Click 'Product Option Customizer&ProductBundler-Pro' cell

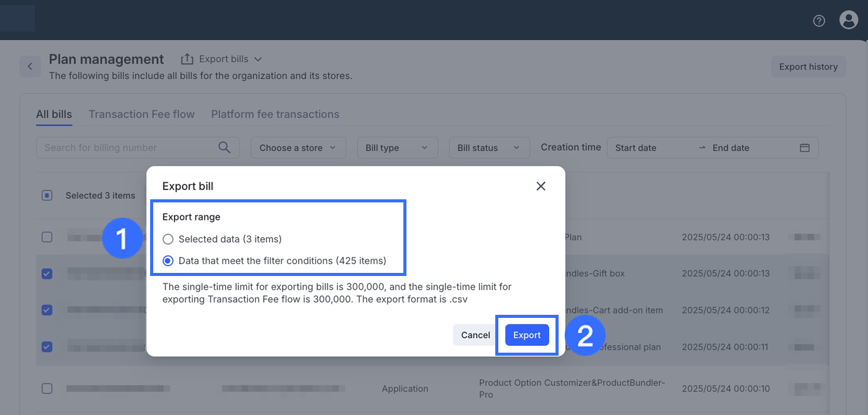(x=572, y=388)
